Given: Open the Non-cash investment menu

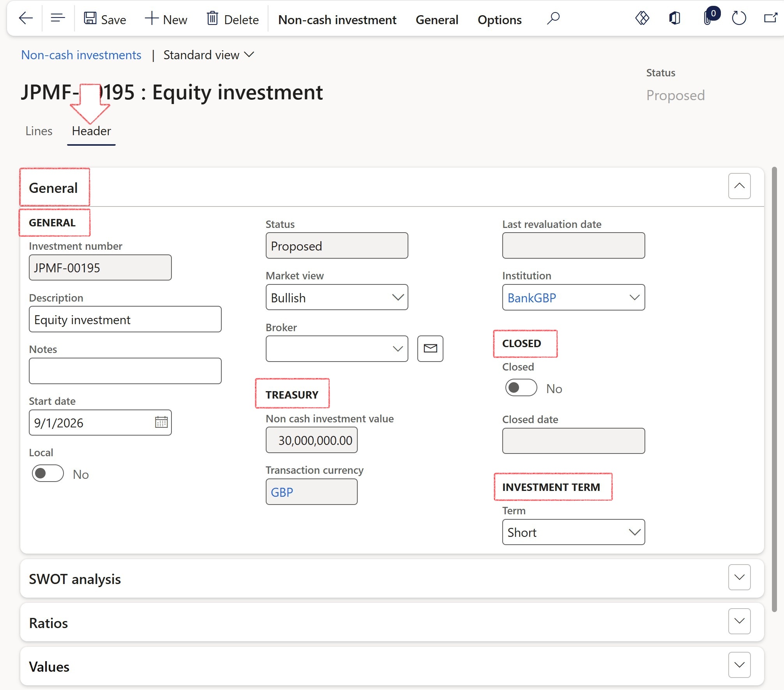Looking at the screenshot, I should pos(337,20).
